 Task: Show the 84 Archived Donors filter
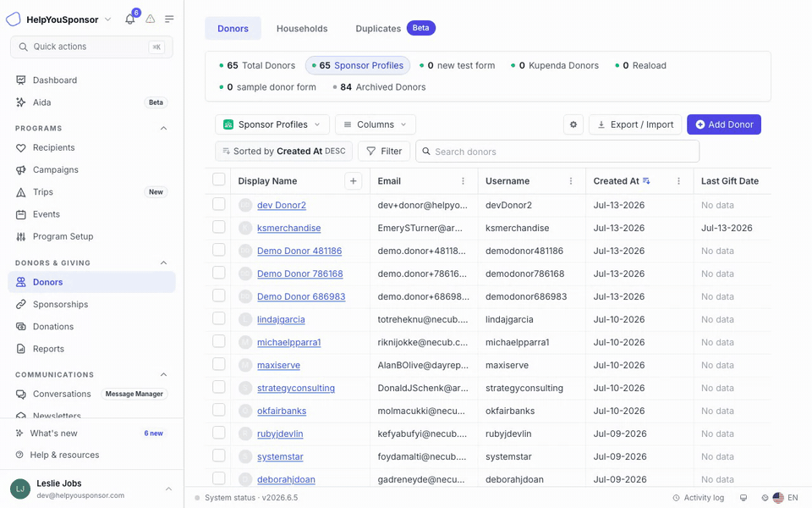point(379,87)
